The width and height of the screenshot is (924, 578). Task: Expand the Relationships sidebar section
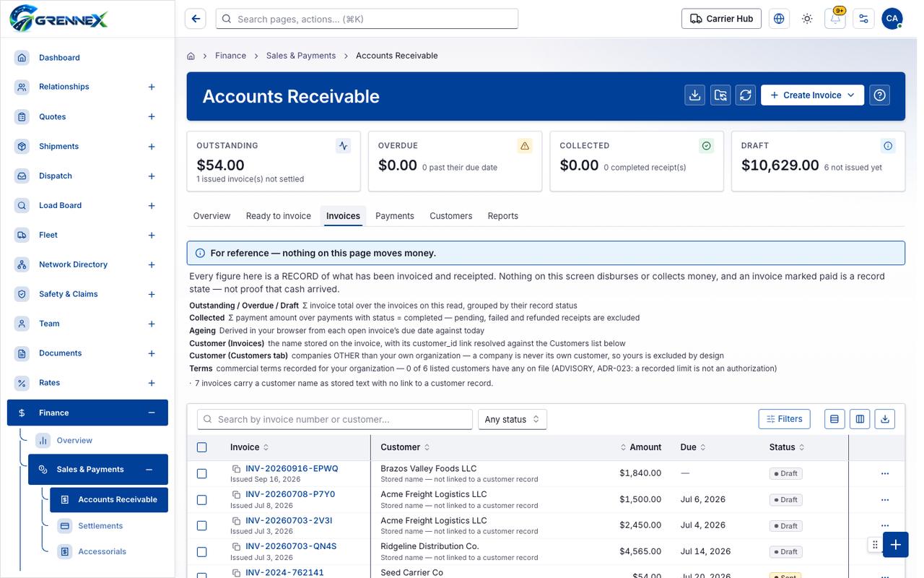point(152,87)
